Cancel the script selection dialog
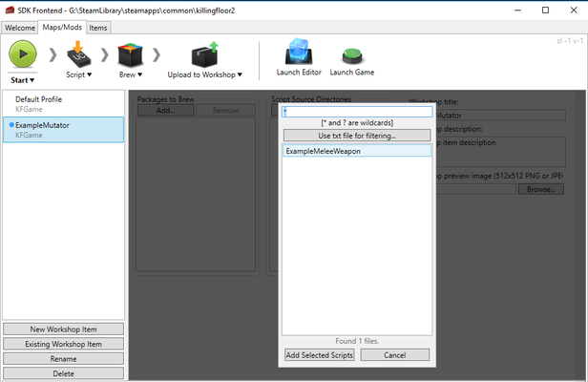 (x=395, y=355)
